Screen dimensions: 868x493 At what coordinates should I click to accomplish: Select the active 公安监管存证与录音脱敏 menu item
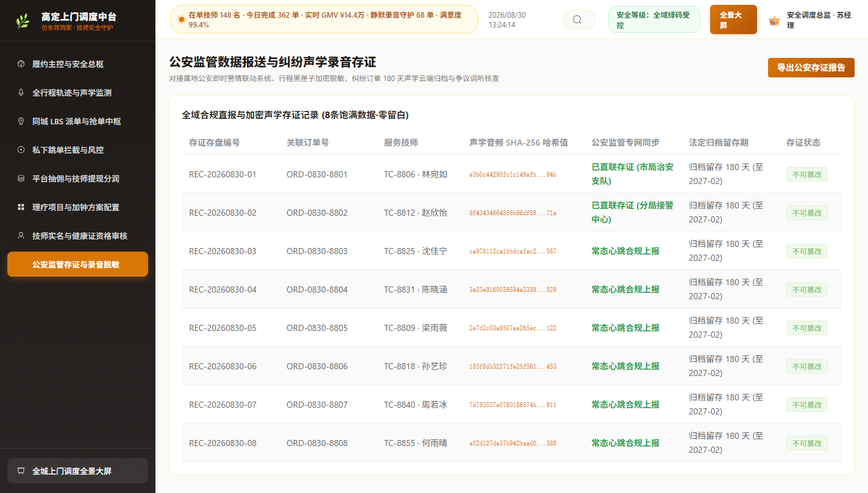pos(77,264)
